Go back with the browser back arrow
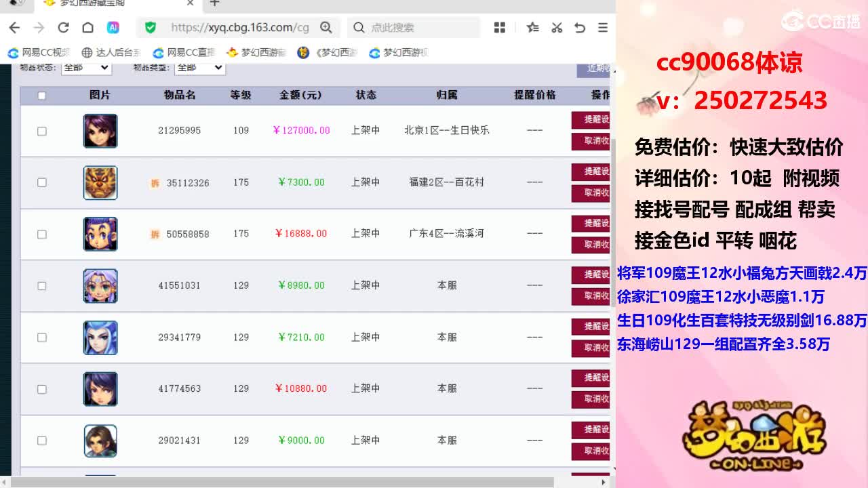Screen dimensions: 868x488 tap(14, 28)
